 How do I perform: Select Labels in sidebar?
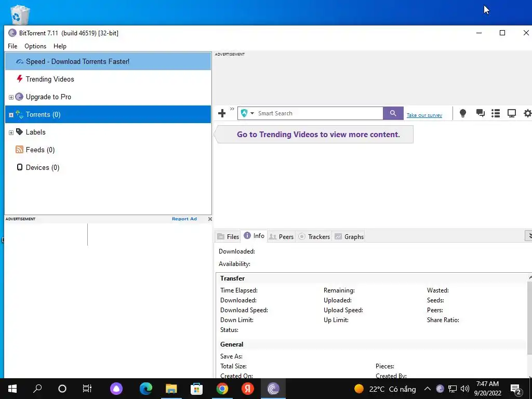pyautogui.click(x=108, y=132)
